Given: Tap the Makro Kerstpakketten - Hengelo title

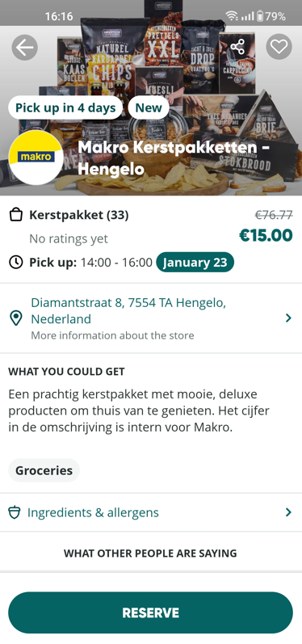Looking at the screenshot, I should (x=174, y=158).
